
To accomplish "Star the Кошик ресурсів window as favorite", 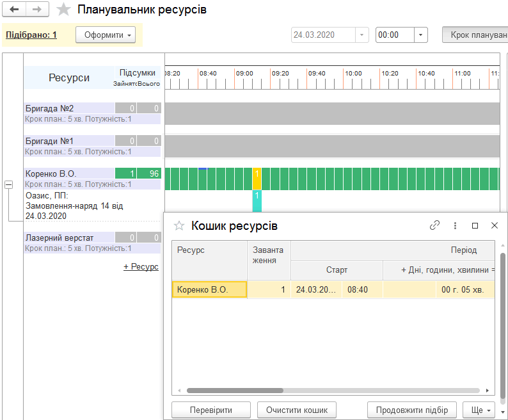I will point(179,225).
